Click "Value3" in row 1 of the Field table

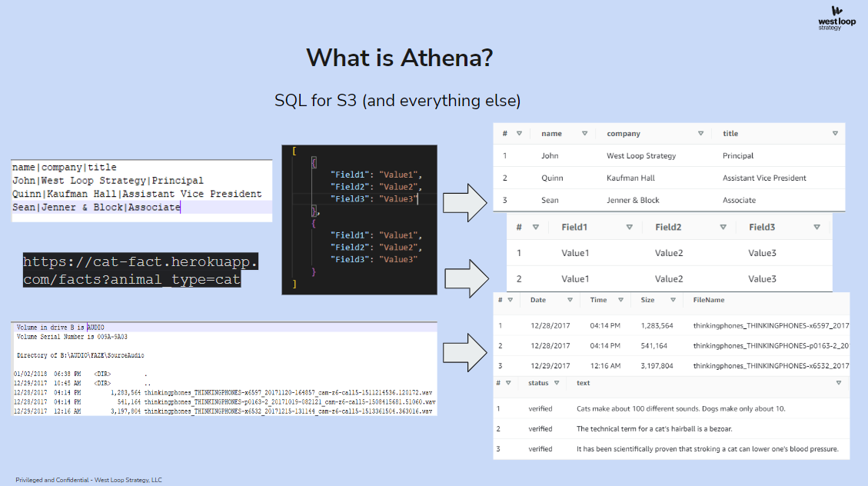pyautogui.click(x=762, y=253)
